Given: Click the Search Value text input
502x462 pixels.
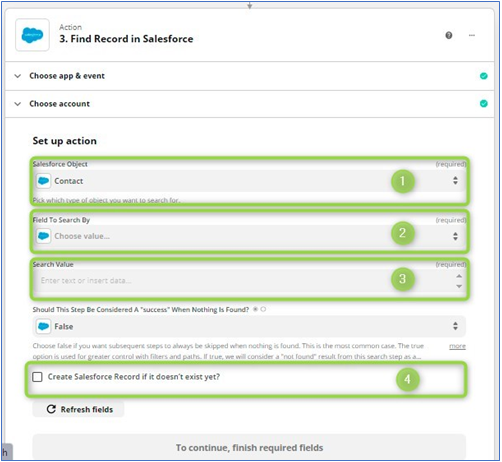Looking at the screenshot, I should click(x=249, y=281).
